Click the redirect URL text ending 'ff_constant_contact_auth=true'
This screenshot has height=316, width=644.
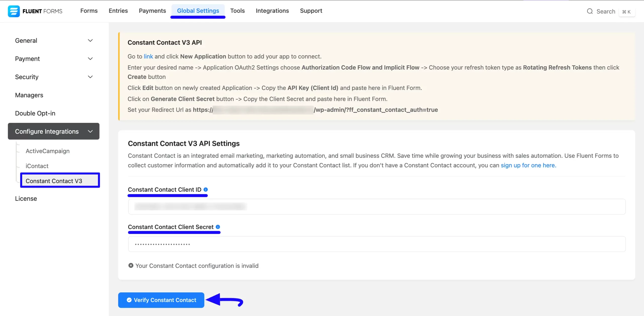(x=315, y=110)
